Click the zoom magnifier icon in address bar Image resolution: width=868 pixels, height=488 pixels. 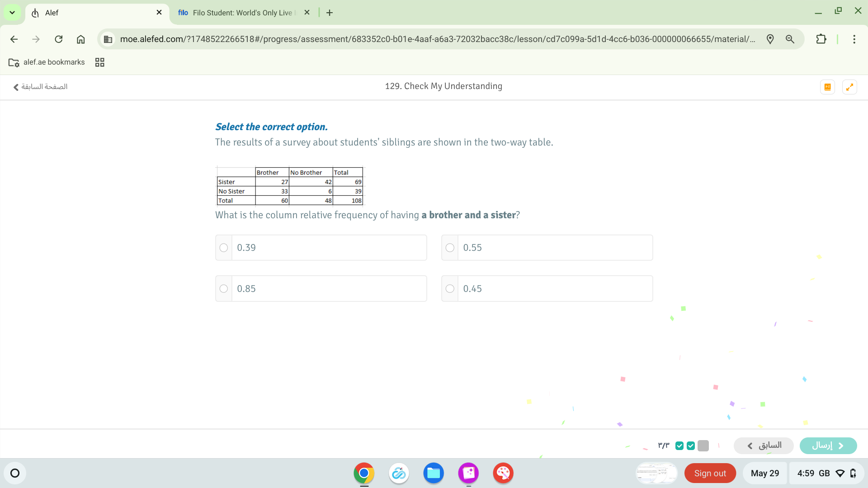click(790, 39)
